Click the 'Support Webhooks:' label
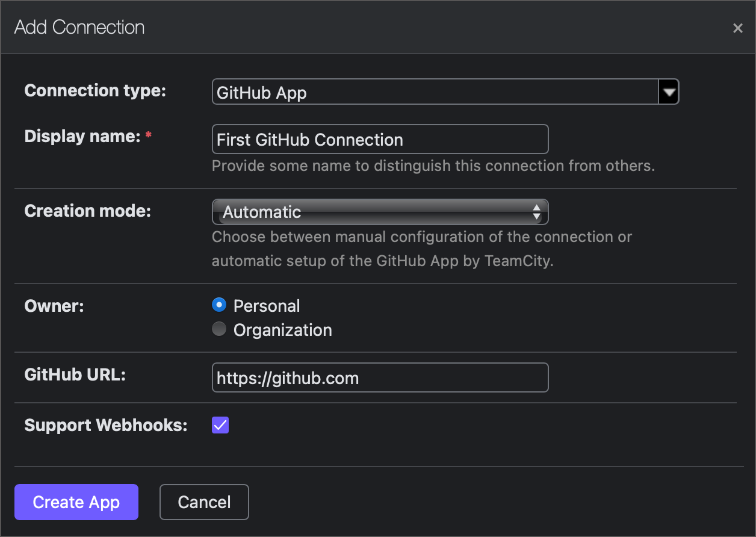This screenshot has height=537, width=756. click(x=106, y=426)
